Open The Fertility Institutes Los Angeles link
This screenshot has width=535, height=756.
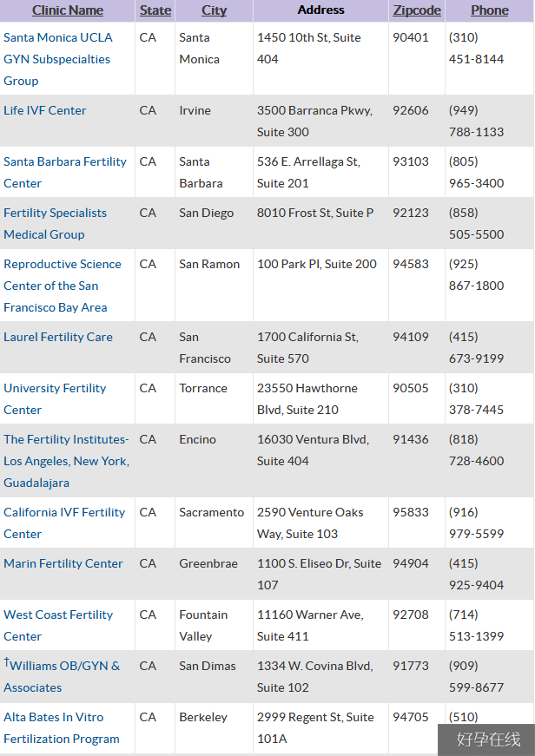pyautogui.click(x=66, y=461)
